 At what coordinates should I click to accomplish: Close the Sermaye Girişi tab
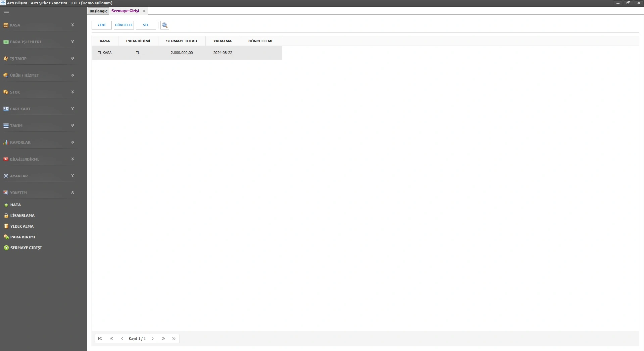point(144,11)
